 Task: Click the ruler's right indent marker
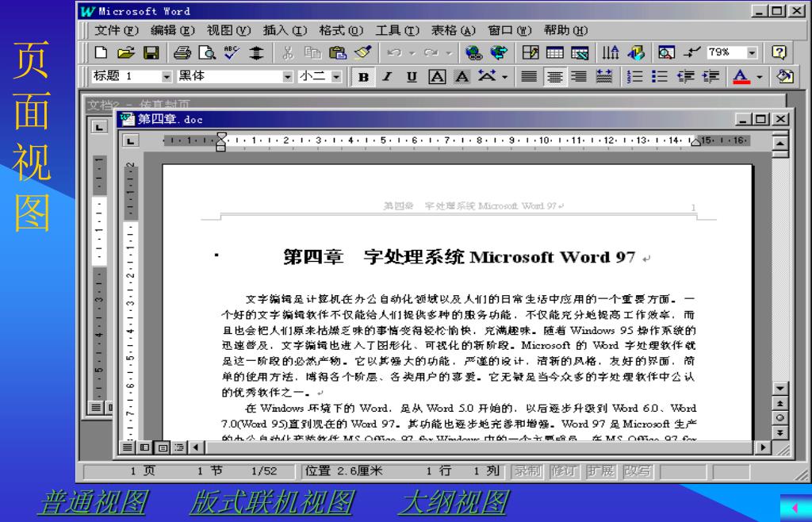(x=696, y=141)
